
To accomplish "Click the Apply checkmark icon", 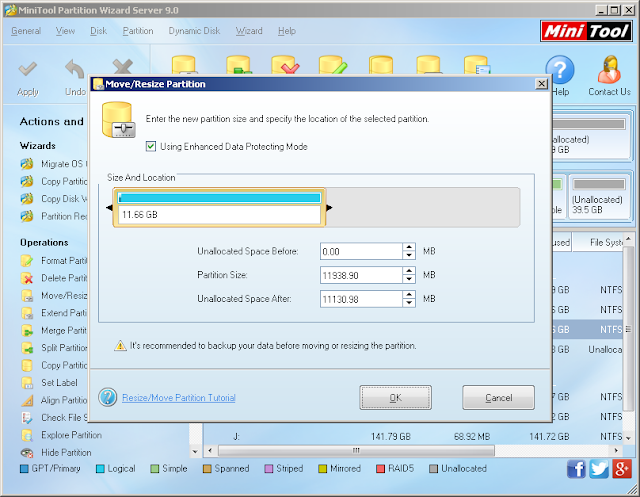I will point(28,69).
